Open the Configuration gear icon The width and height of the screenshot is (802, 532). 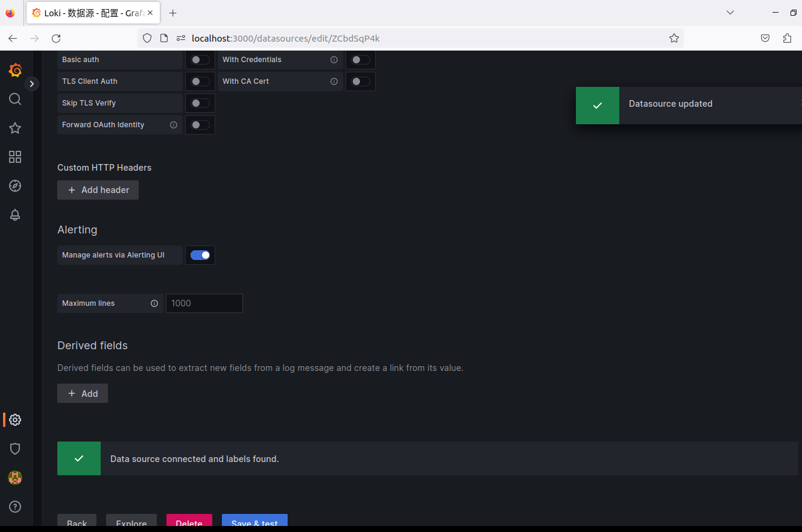pos(15,420)
